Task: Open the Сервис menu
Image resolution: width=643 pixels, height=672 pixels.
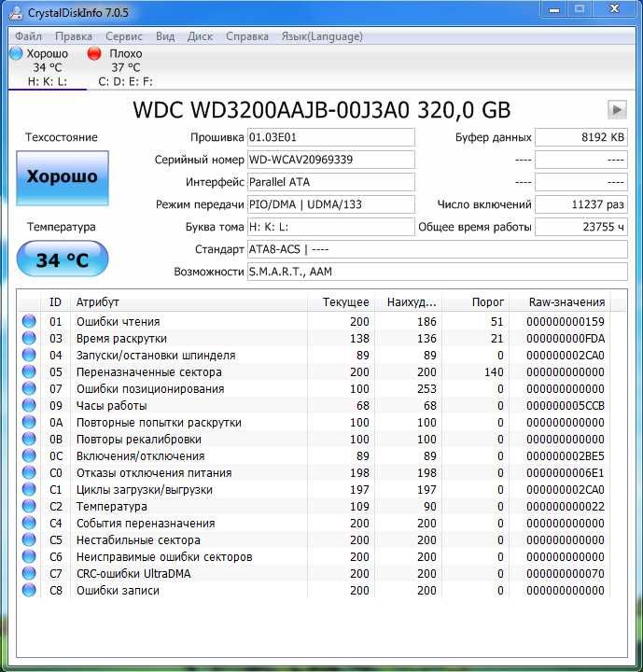Action: click(124, 36)
